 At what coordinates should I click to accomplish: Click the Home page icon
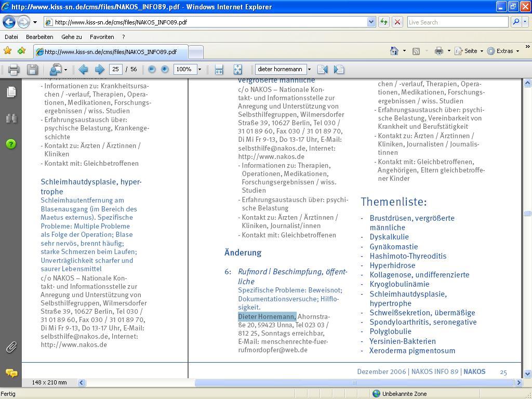click(x=394, y=51)
